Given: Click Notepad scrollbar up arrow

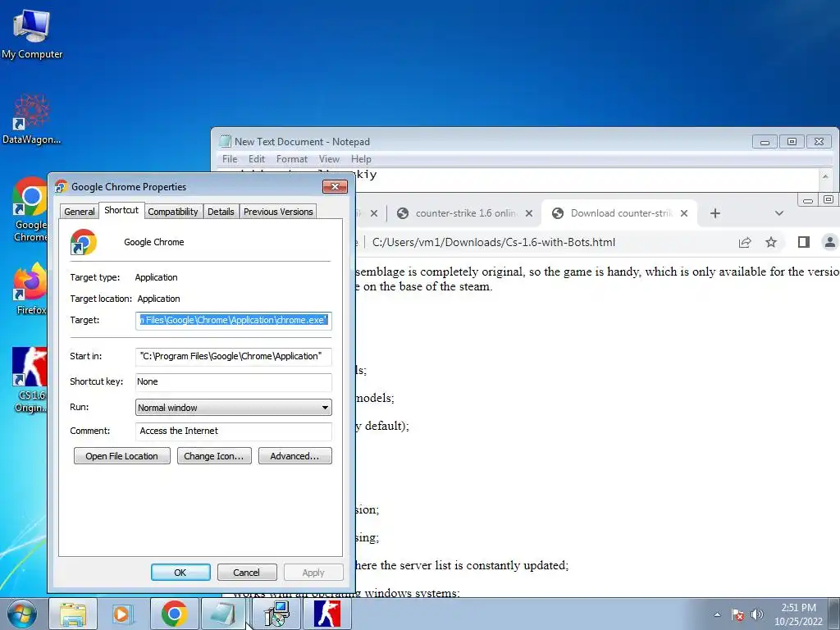Looking at the screenshot, I should tap(825, 176).
